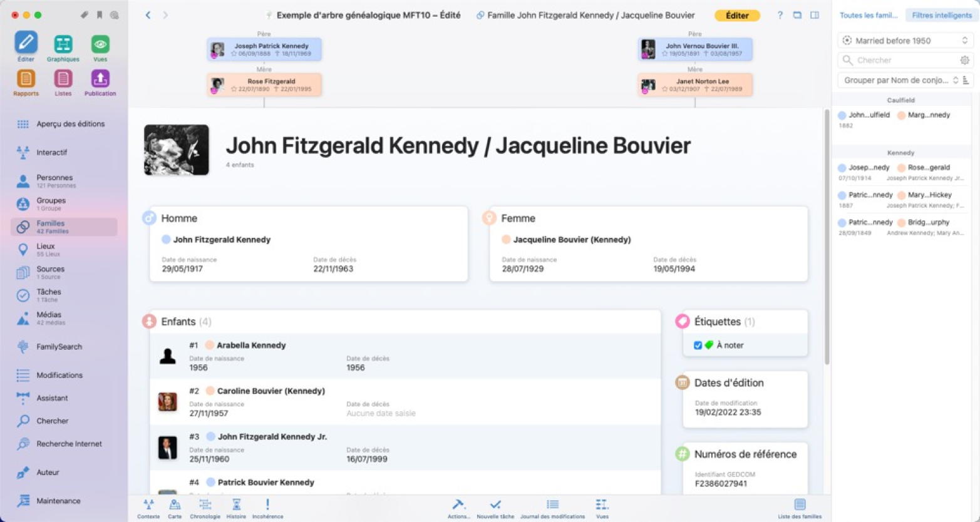Open the Assistant from the sidebar
Viewport: 980px width, 522px height.
pos(64,398)
